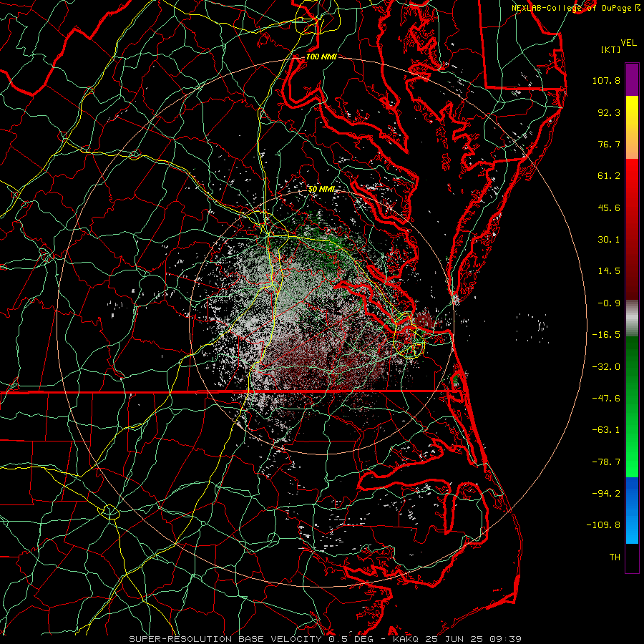Click the -47.6 legend value

click(x=606, y=399)
